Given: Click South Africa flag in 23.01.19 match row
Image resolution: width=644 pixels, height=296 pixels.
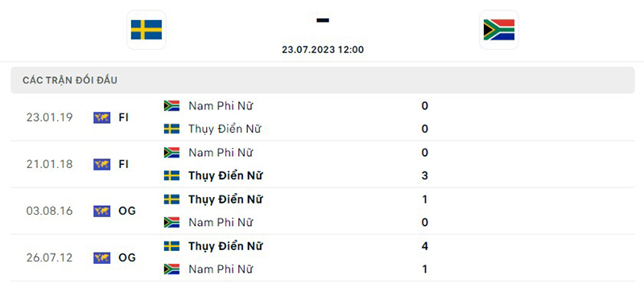Looking at the screenshot, I should (x=171, y=106).
